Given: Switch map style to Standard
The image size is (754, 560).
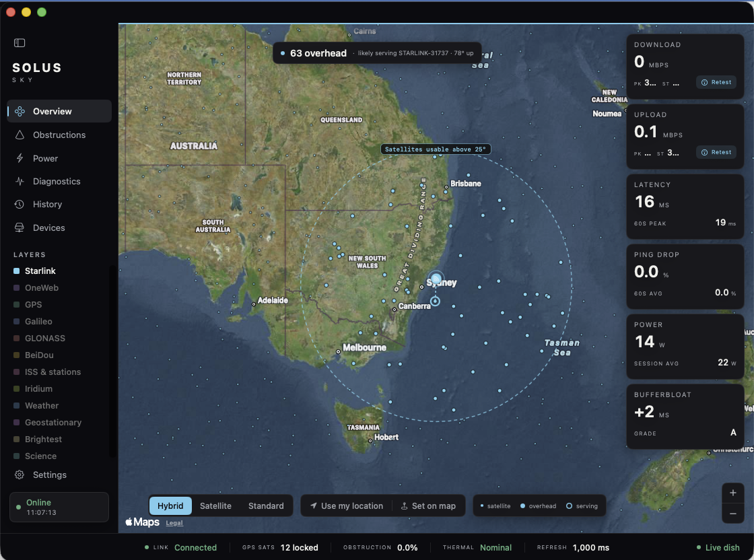Looking at the screenshot, I should coord(266,505).
